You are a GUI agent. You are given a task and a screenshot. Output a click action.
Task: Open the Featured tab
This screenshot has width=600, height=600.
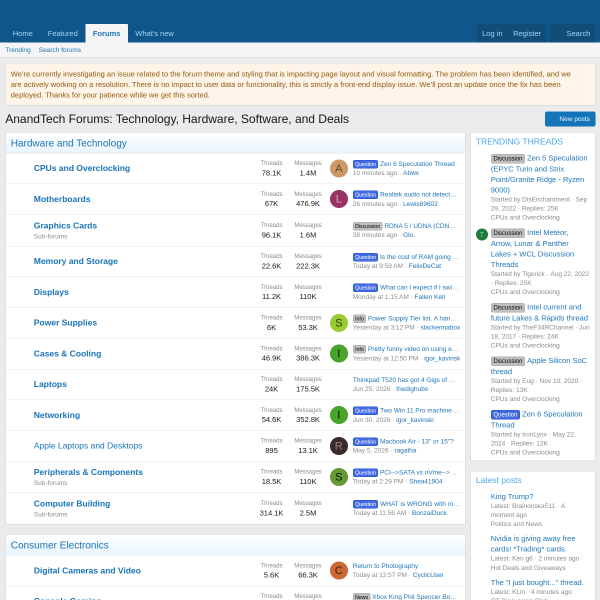pos(62,33)
